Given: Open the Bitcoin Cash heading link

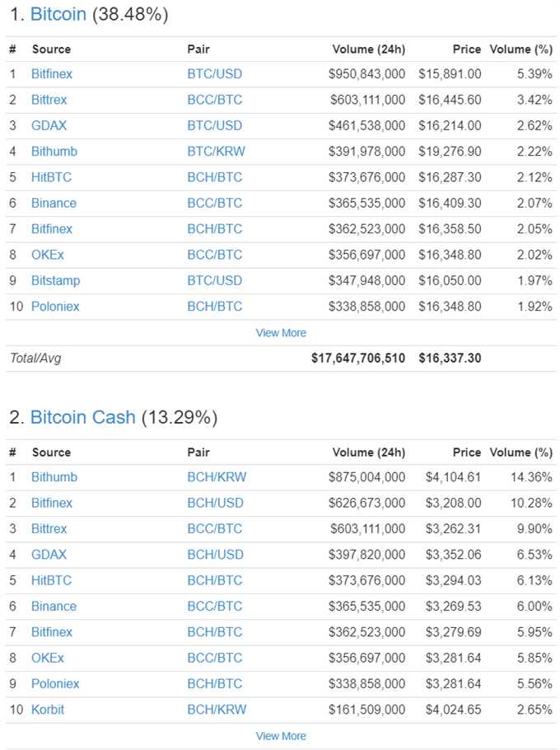Looking at the screenshot, I should [83, 417].
